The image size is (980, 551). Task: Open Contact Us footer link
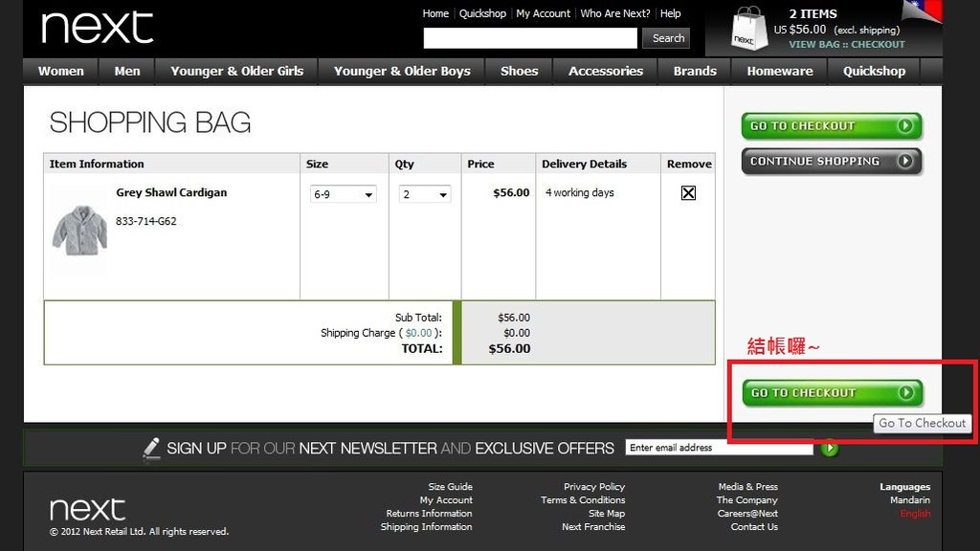point(754,527)
